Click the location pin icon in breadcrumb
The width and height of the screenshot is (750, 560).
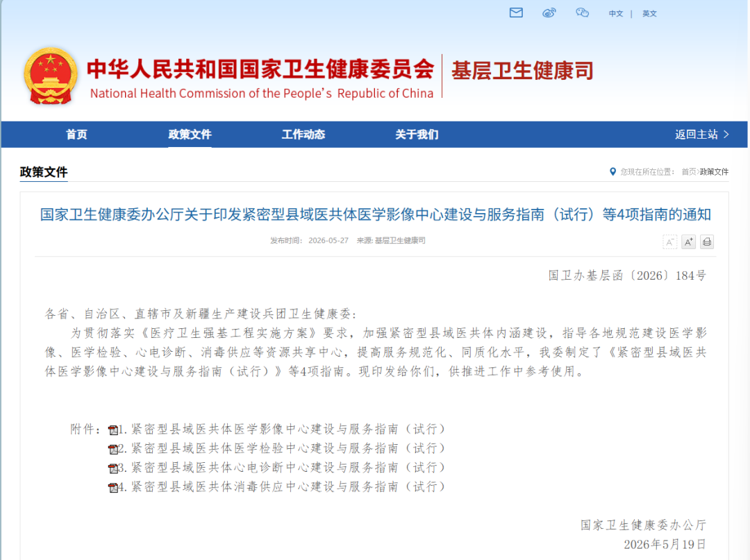tap(612, 171)
